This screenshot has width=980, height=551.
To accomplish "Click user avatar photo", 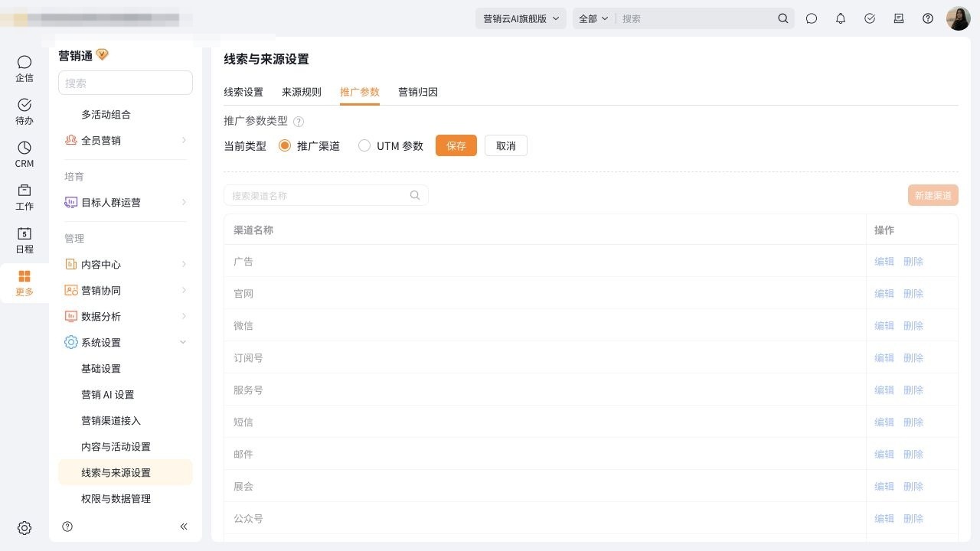I will coord(959,18).
